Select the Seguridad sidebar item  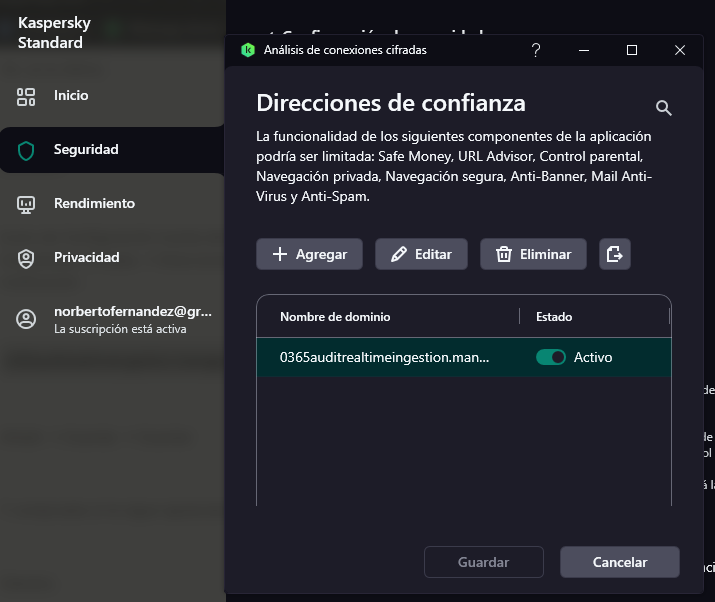pos(112,150)
